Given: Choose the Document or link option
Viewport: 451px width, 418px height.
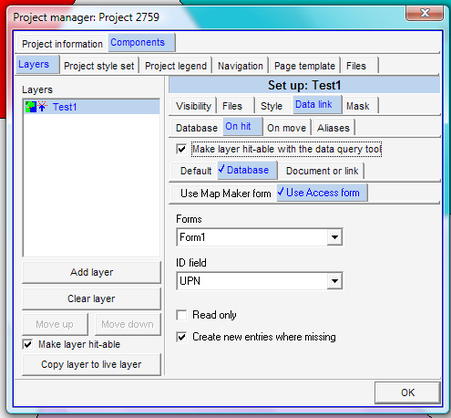Looking at the screenshot, I should 322,171.
